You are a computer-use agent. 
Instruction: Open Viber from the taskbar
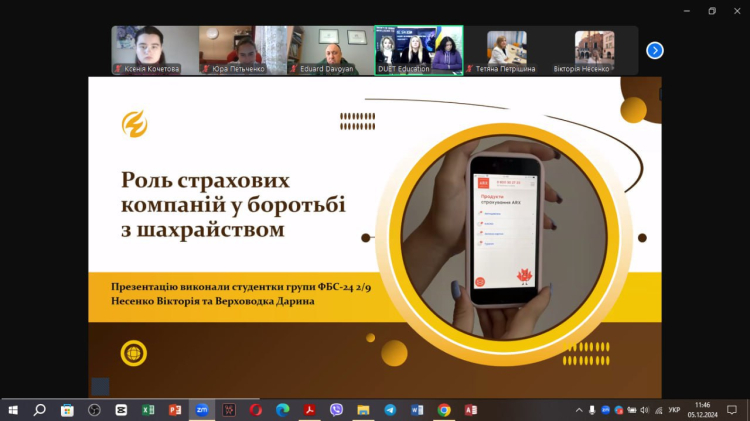337,410
